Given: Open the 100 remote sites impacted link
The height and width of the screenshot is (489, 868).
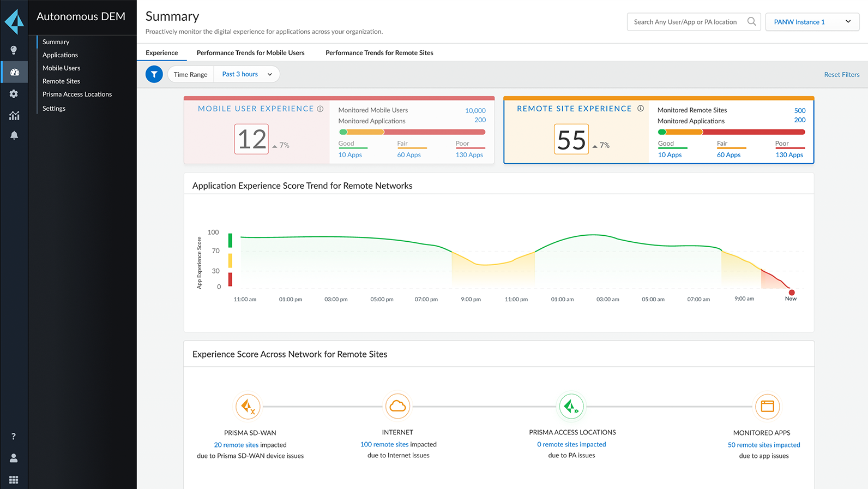Looking at the screenshot, I should [x=384, y=444].
